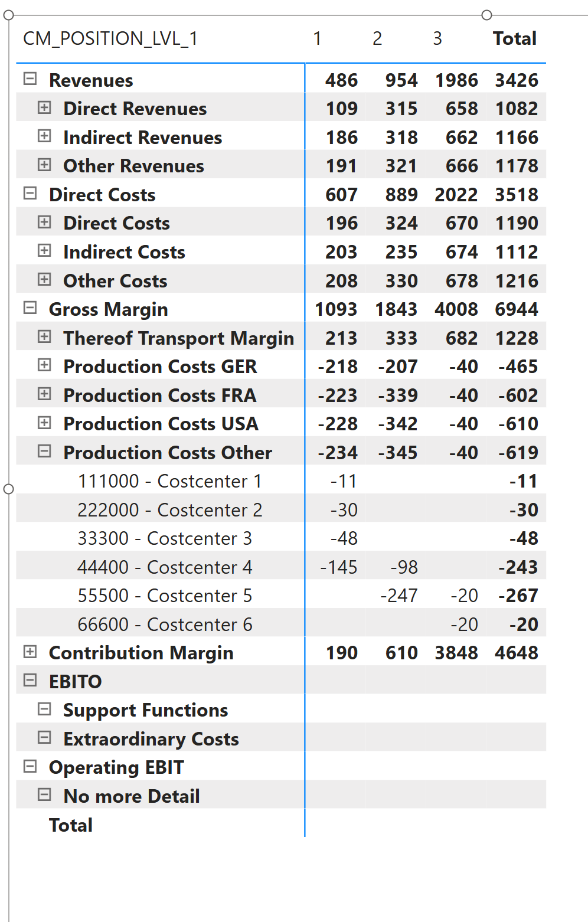588x922 pixels.
Task: Collapse the No more Detail row
Action: click(44, 795)
